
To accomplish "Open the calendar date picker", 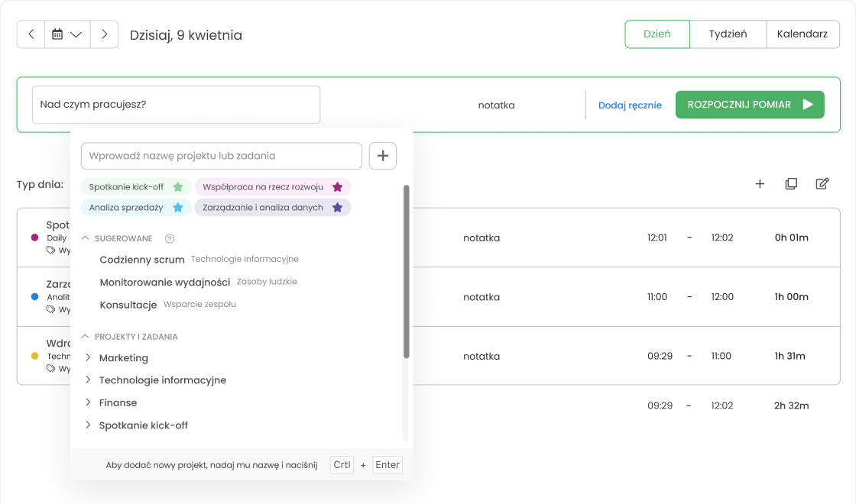I will coord(67,34).
